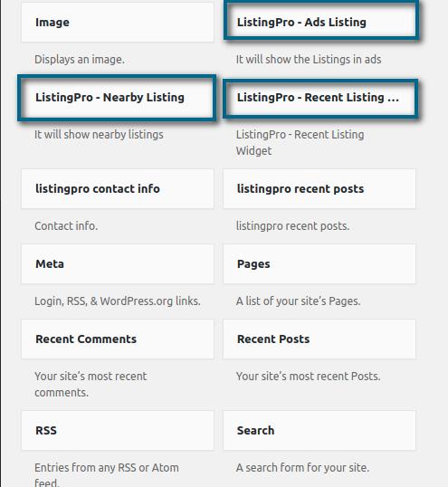Pick the Search widget
This screenshot has width=448, height=487.
tap(319, 431)
